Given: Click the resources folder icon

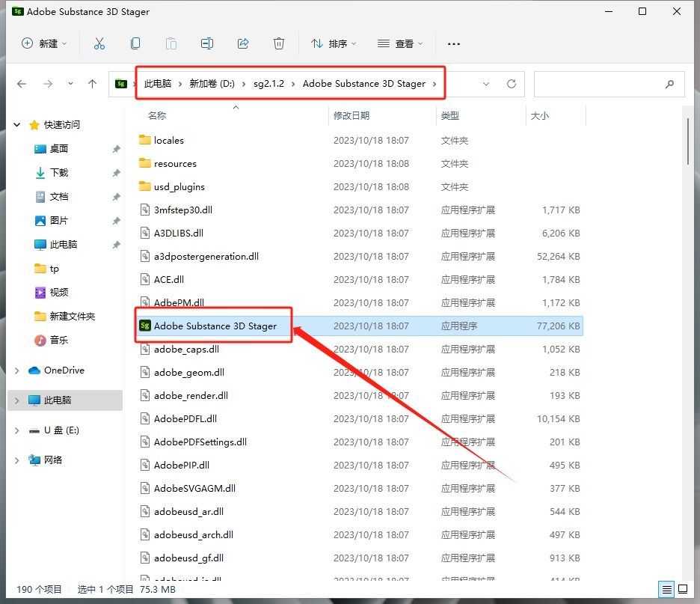Looking at the screenshot, I should click(x=144, y=163).
